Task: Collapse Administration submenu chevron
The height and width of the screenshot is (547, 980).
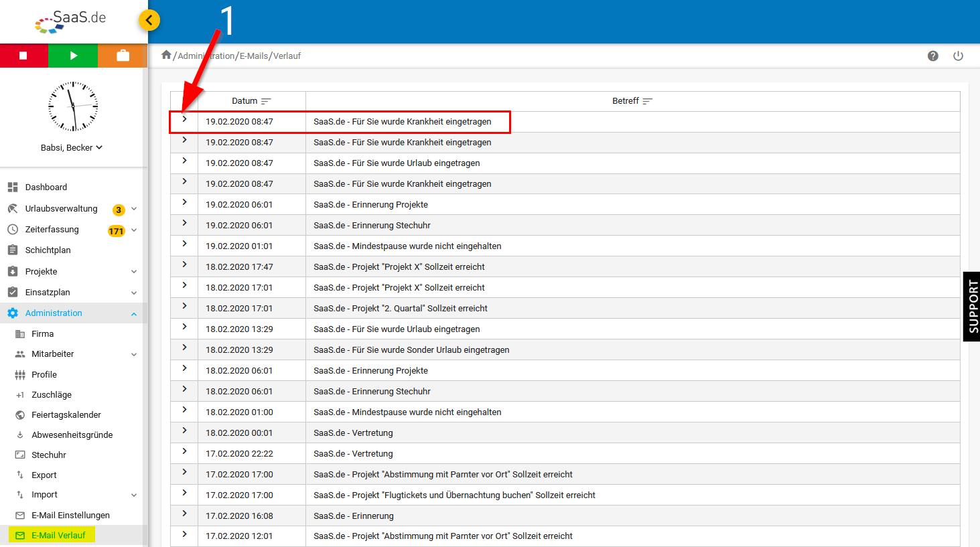Action: pos(134,313)
